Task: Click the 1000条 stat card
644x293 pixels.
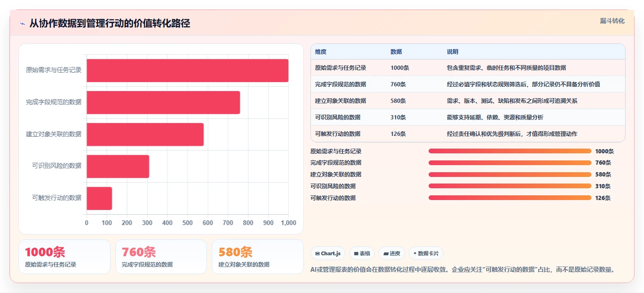Action: (64, 257)
